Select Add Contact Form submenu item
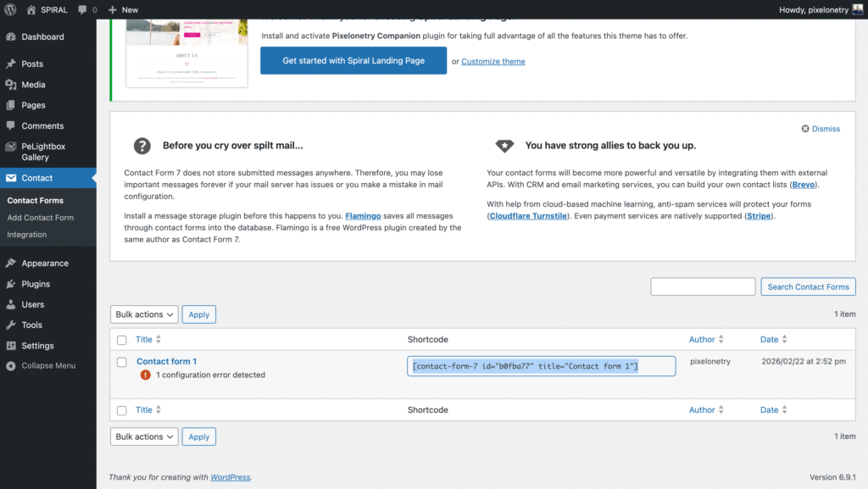868x489 pixels. click(x=40, y=218)
